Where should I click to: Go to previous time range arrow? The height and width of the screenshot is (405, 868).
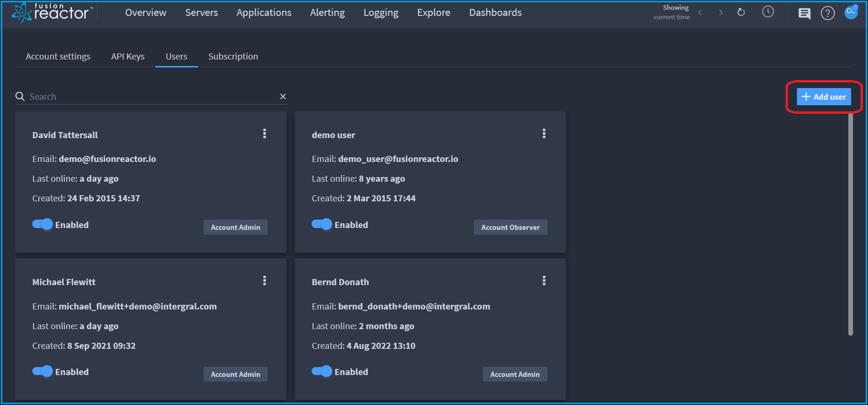(x=700, y=13)
